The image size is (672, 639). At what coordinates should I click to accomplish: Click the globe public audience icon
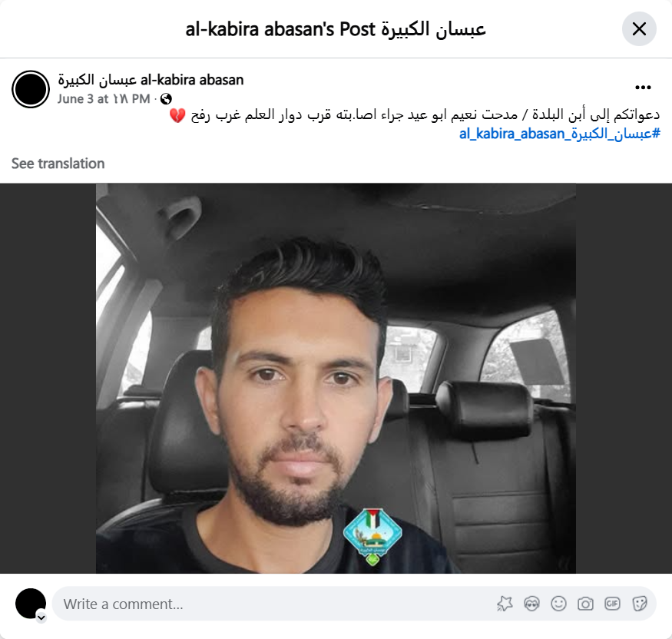[x=166, y=99]
